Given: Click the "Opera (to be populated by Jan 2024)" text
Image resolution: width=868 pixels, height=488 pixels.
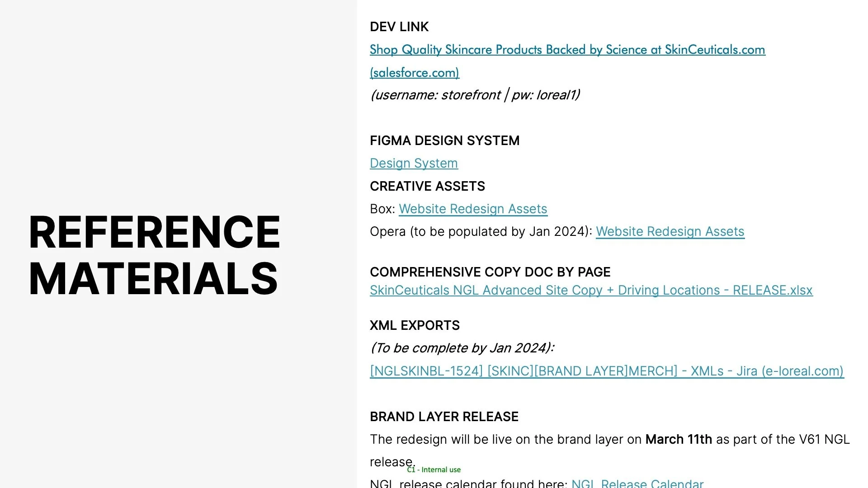Looking at the screenshot, I should coord(481,231).
